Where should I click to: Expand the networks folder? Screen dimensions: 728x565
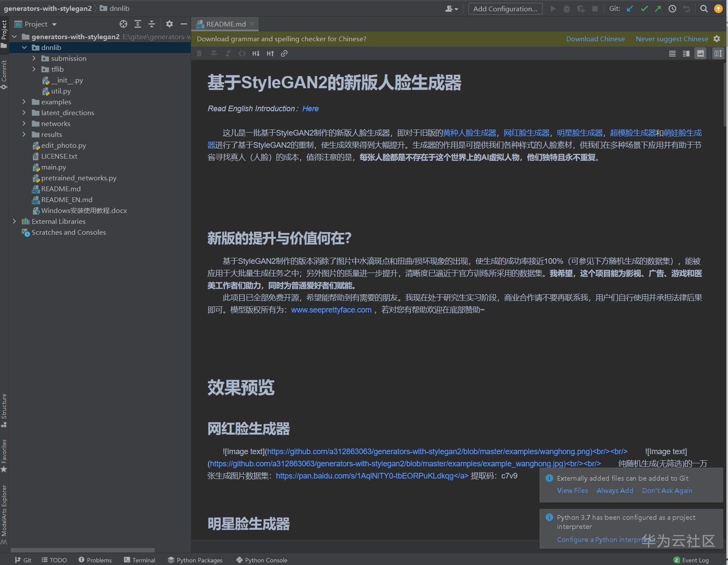(x=24, y=123)
